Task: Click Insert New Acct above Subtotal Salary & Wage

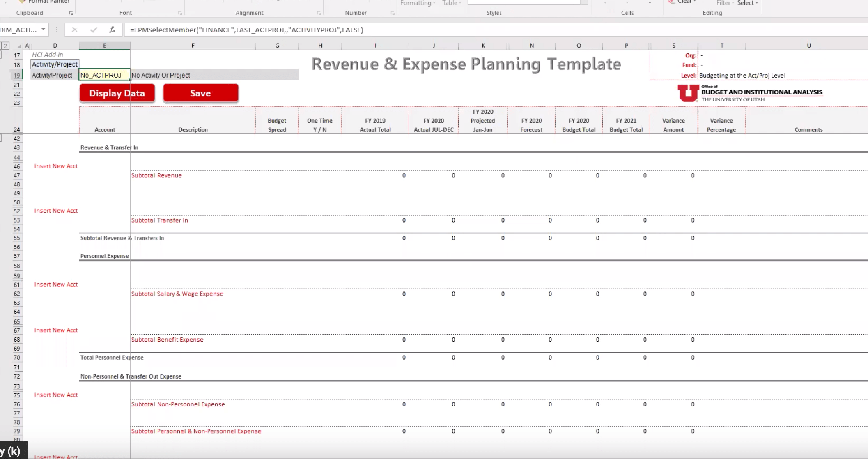Action: (x=56, y=284)
